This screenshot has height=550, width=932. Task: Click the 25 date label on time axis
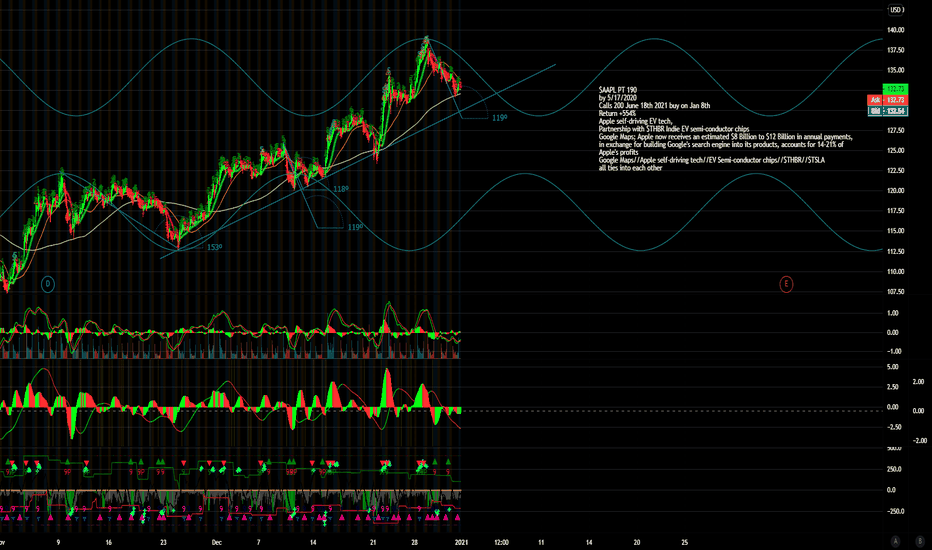point(684,542)
